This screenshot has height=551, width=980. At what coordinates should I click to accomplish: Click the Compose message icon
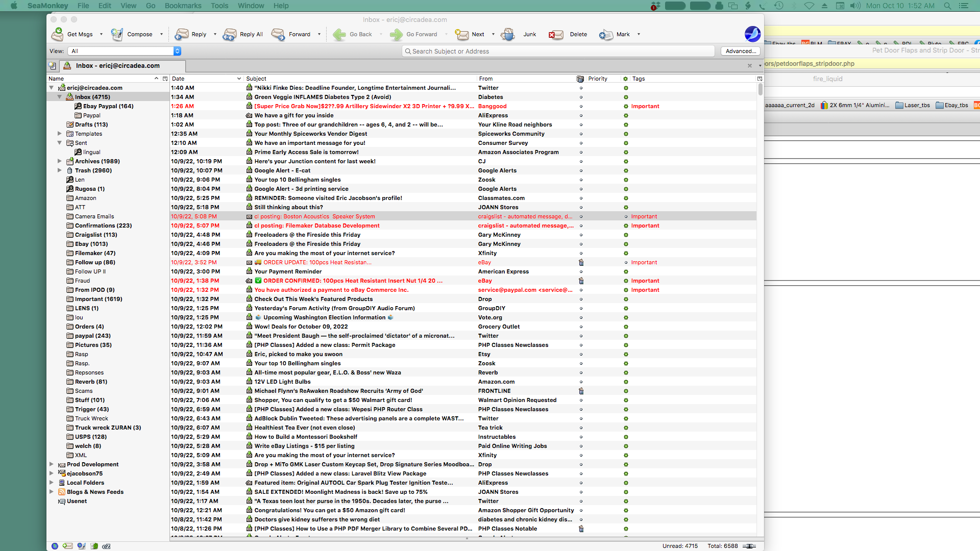pos(117,34)
